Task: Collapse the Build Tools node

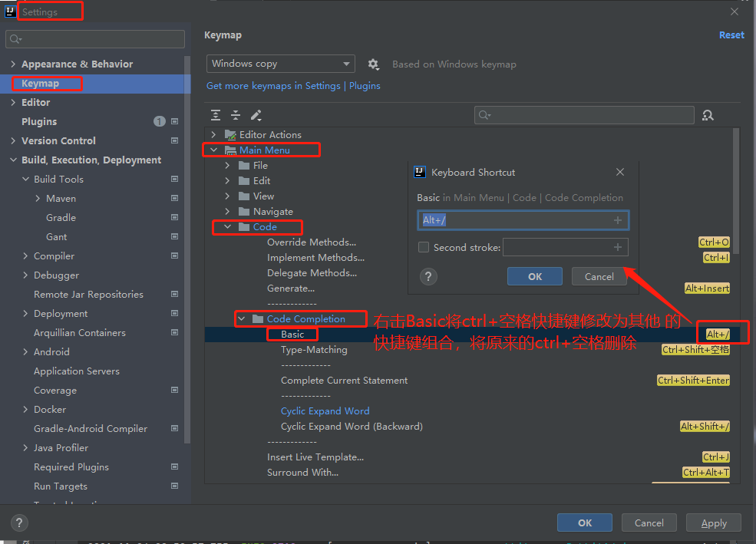Action: tap(25, 180)
